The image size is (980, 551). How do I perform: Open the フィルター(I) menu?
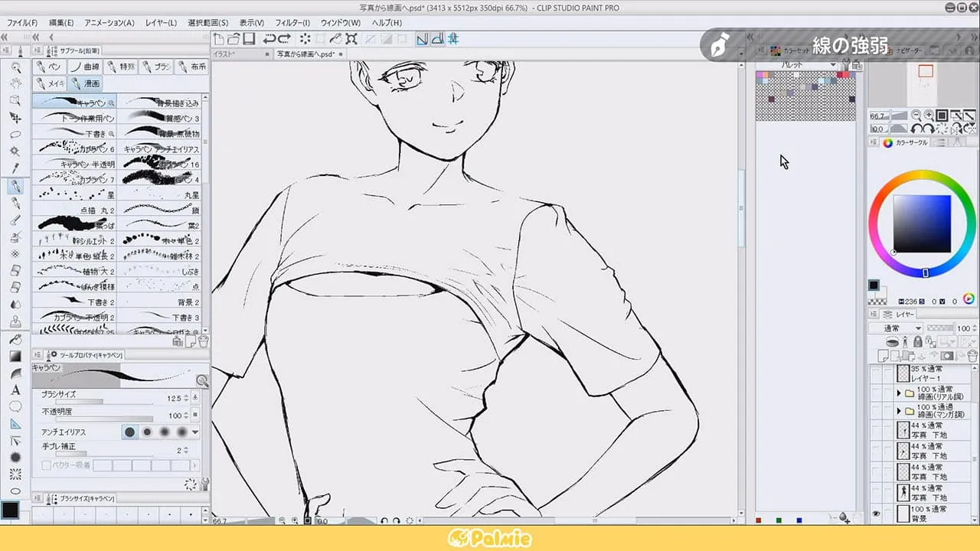pos(292,23)
